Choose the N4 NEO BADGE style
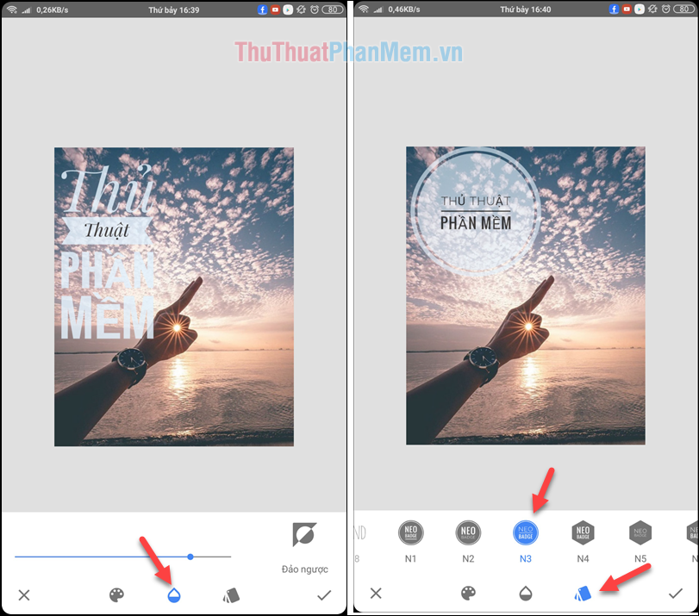Screen dimensions: 699x616 (x=583, y=532)
